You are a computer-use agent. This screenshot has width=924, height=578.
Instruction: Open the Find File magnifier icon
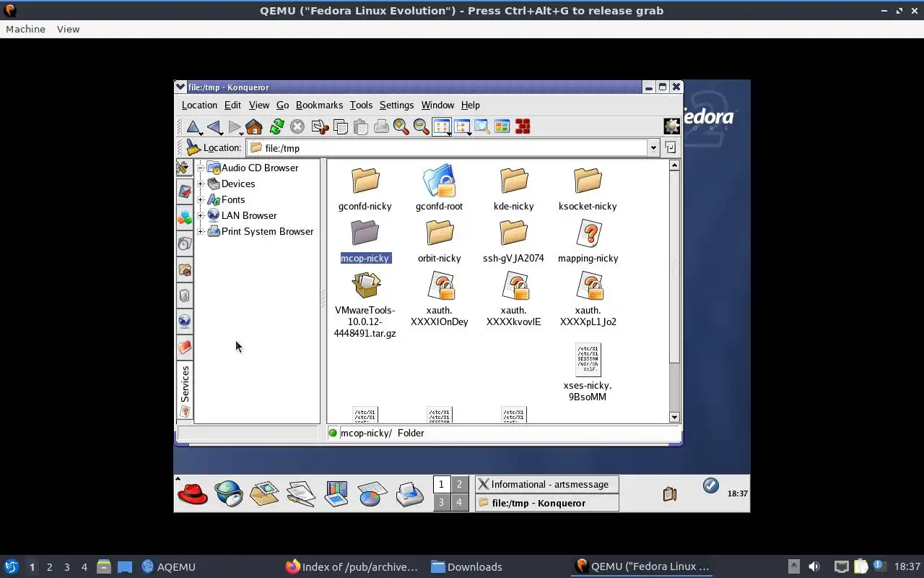pyautogui.click(x=481, y=127)
